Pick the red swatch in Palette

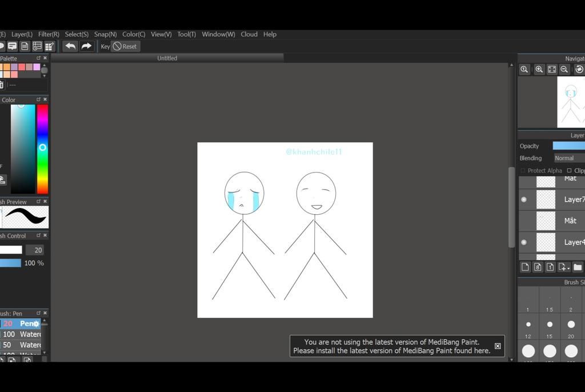click(22, 67)
